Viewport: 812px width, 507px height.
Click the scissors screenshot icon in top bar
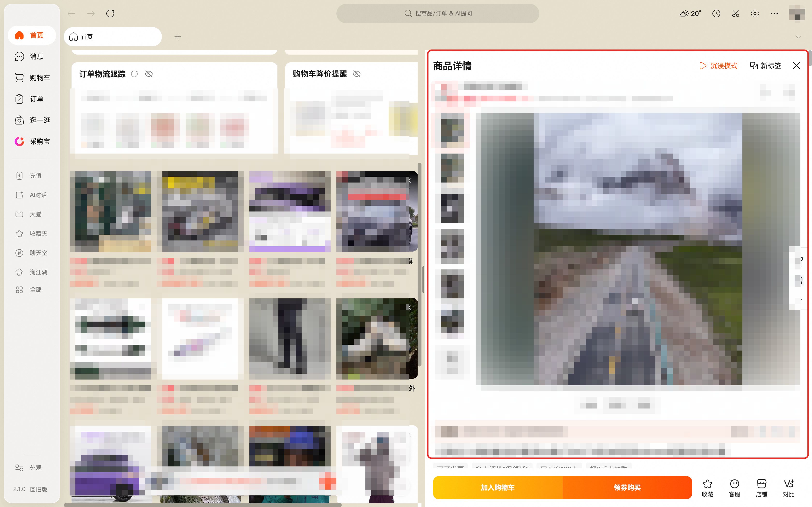click(x=735, y=14)
